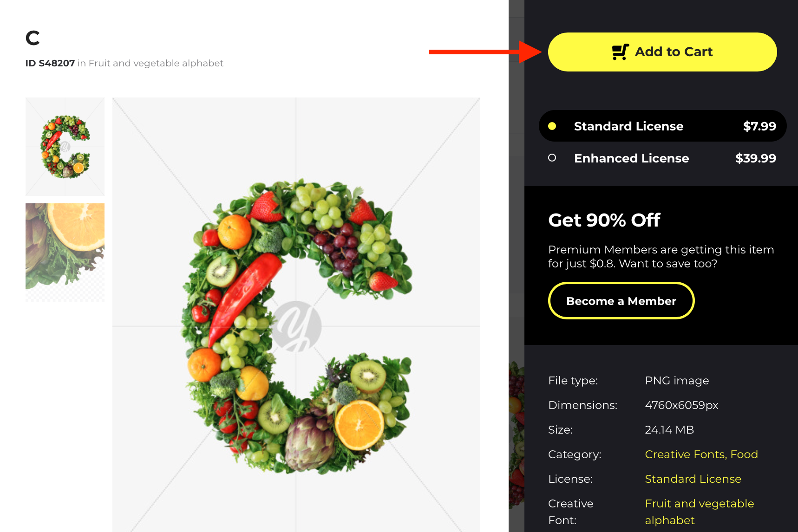Click the Standard License link in details
The height and width of the screenshot is (532, 798).
(x=693, y=479)
